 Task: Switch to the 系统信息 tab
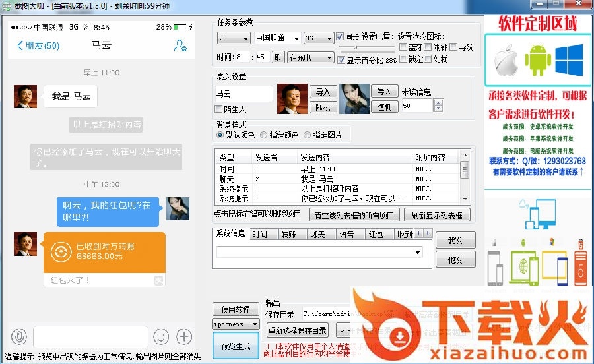pyautogui.click(x=231, y=233)
